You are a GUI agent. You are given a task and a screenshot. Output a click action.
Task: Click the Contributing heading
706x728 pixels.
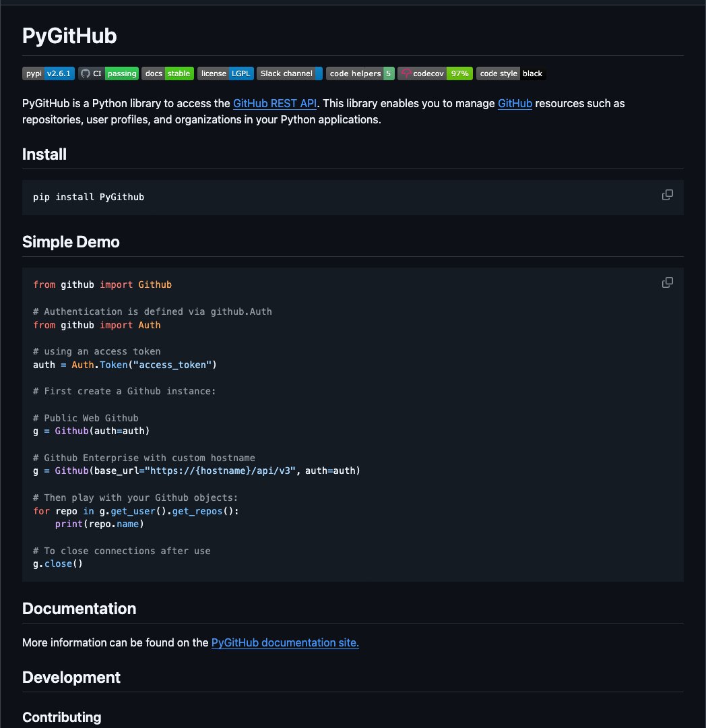(x=62, y=717)
